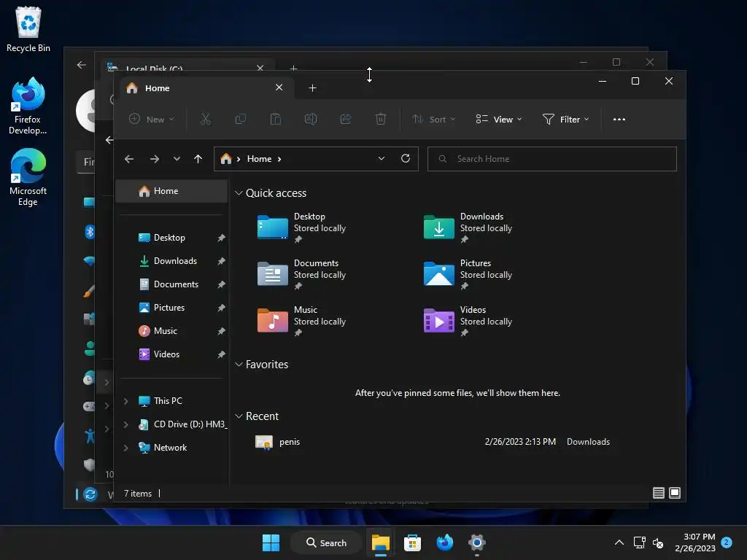Open notification badge showing 2
Image resolution: width=747 pixels, height=560 pixels.
(x=727, y=542)
